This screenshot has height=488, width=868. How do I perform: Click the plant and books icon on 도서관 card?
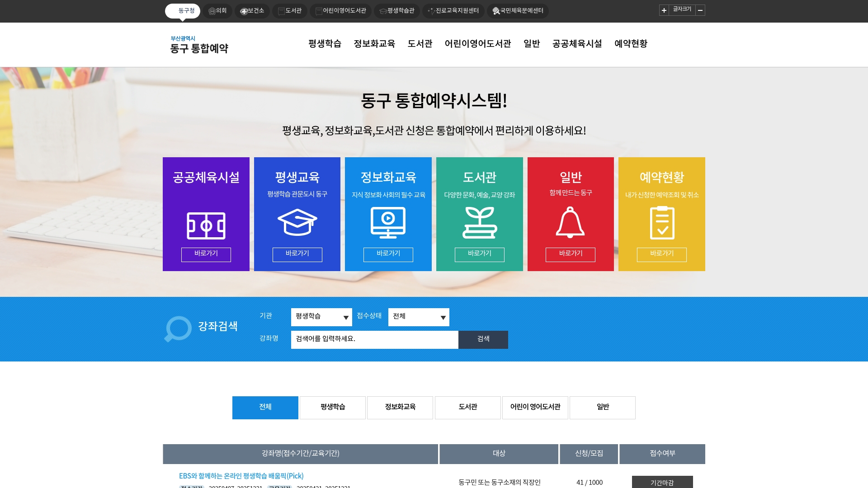[x=480, y=222]
